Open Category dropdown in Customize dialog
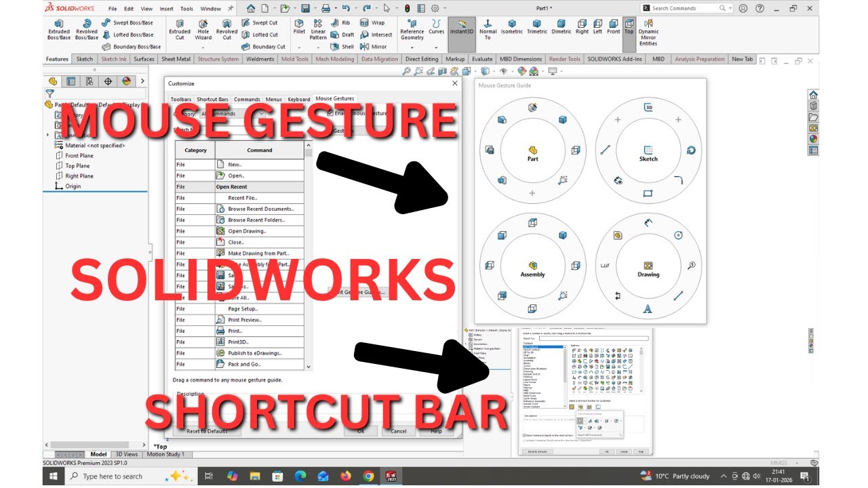This screenshot has width=868, height=488. (232, 113)
